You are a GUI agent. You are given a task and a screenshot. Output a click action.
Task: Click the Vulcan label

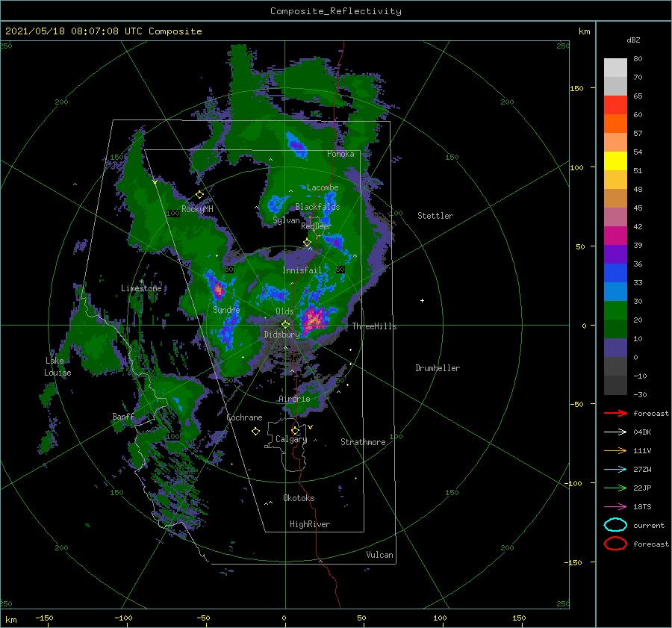coord(379,555)
